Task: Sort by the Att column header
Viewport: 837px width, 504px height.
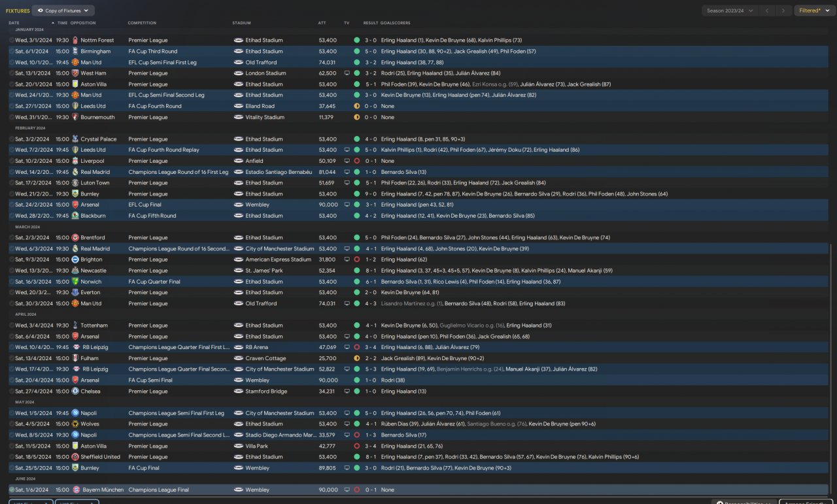Action: [322, 23]
